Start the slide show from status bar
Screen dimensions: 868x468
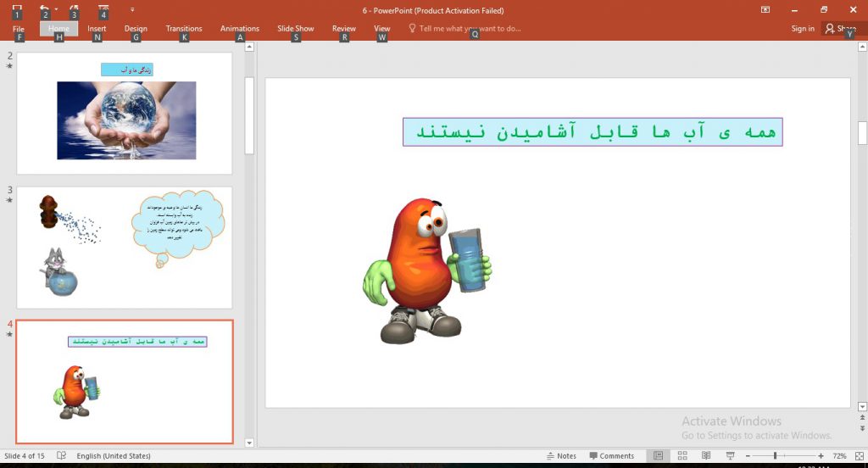tap(730, 456)
